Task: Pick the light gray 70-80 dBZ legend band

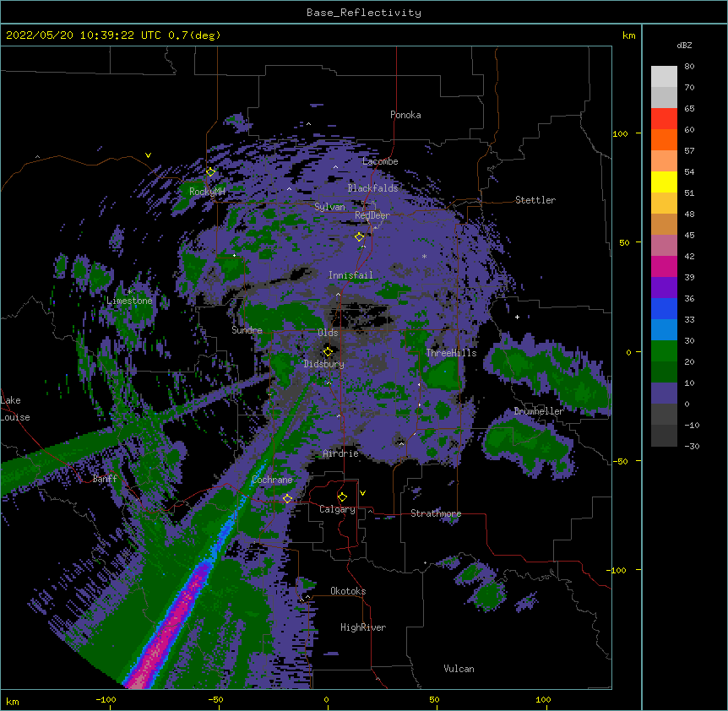Action: click(664, 77)
